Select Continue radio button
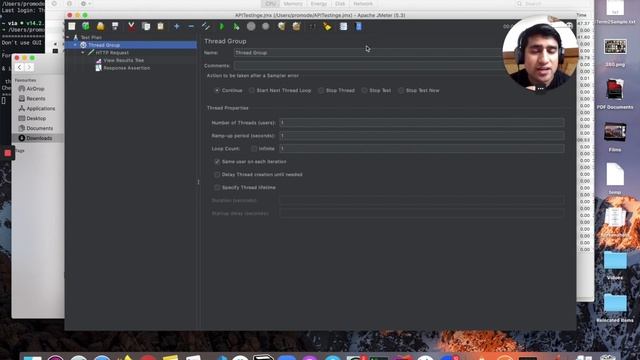 (217, 91)
